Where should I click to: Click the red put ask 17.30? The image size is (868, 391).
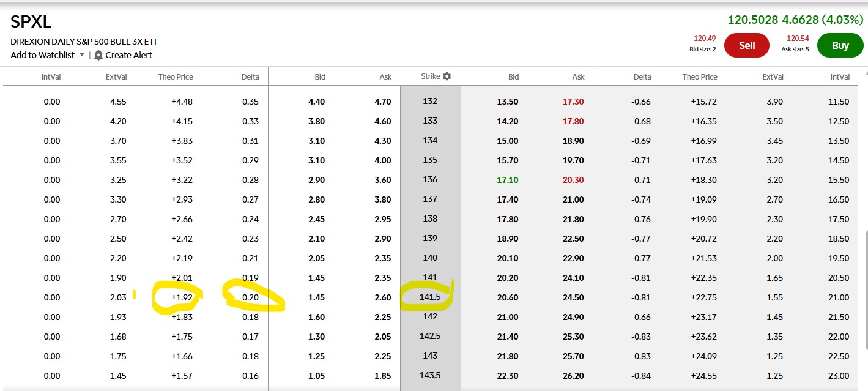point(573,102)
